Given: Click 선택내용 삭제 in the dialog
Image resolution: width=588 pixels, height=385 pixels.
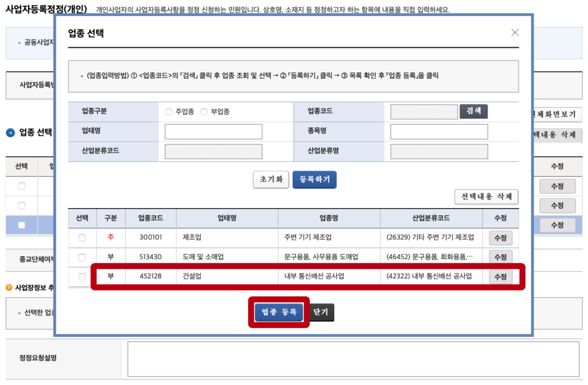Looking at the screenshot, I should tap(486, 197).
